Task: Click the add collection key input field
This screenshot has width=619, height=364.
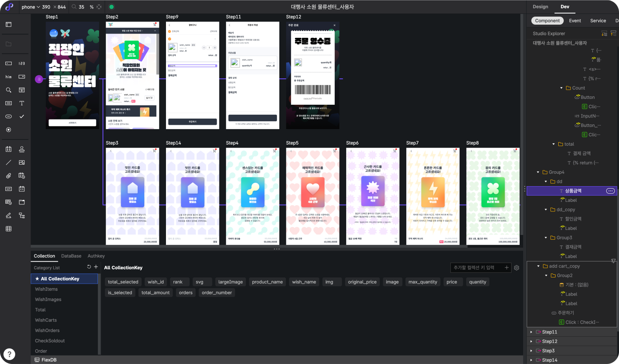Action: coord(477,268)
